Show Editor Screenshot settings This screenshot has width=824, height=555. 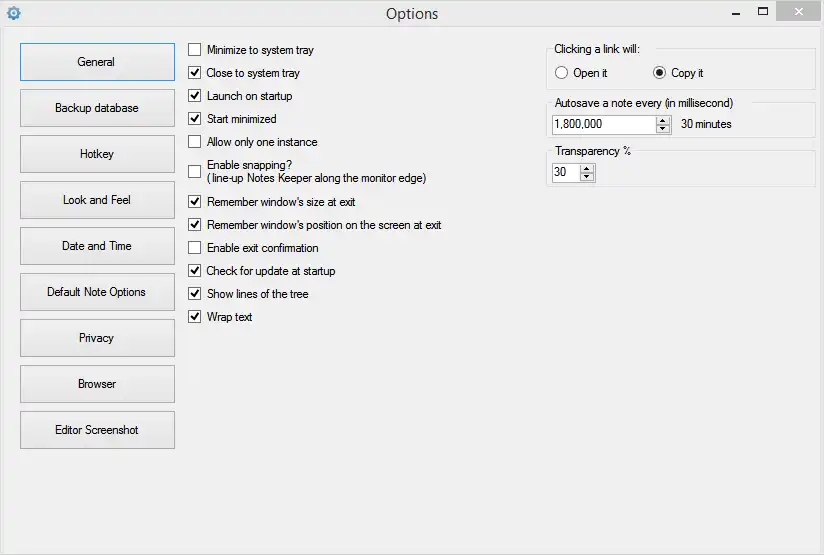(x=97, y=430)
